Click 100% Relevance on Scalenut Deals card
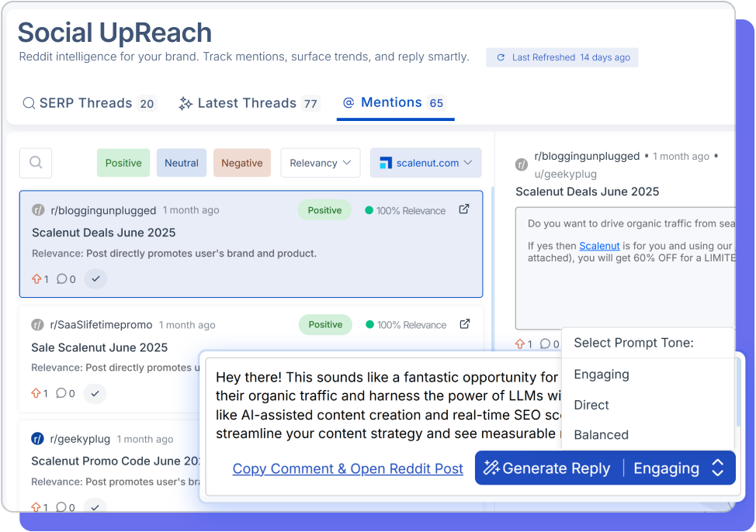Screen dimensions: 756x532 click(x=405, y=211)
